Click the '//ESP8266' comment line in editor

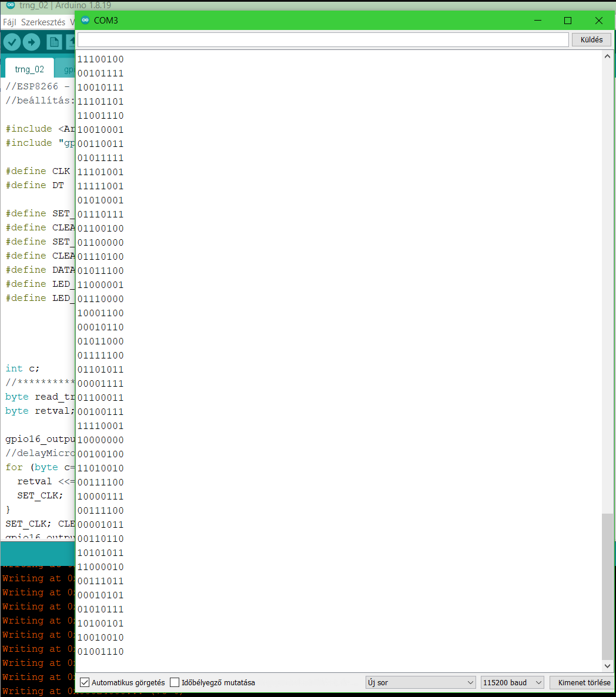38,86
